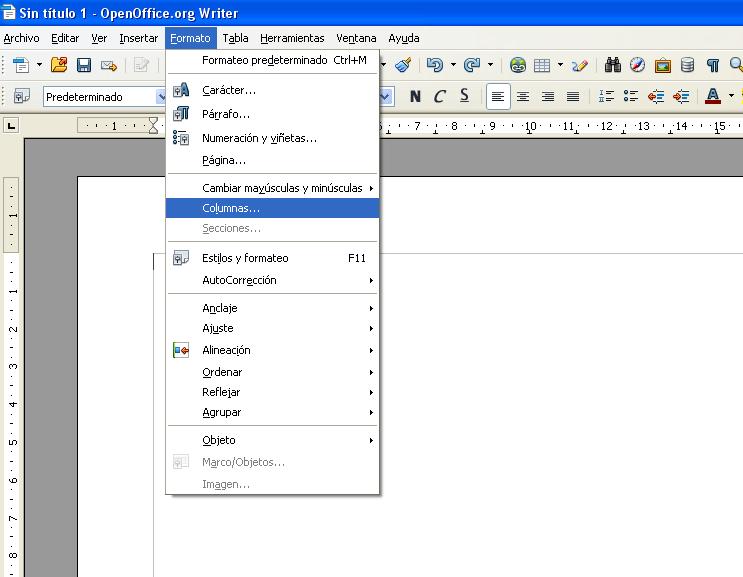Open the Insertar menu
This screenshot has width=743, height=577.
(138, 38)
